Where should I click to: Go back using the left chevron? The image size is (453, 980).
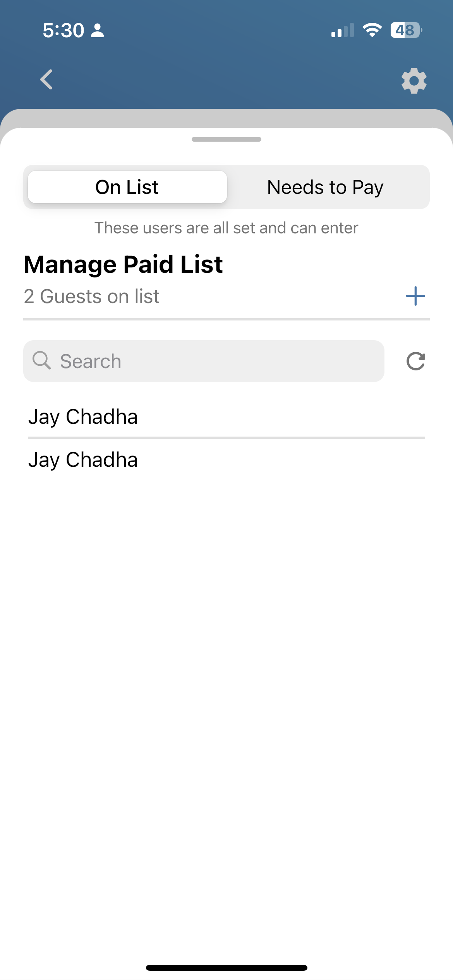click(x=46, y=80)
